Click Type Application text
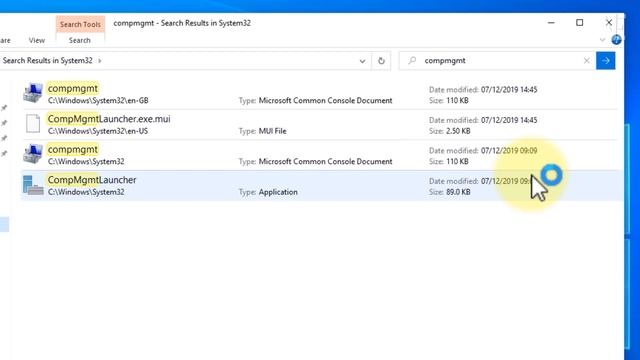Screen dimensions: 640x360 coord(268,192)
